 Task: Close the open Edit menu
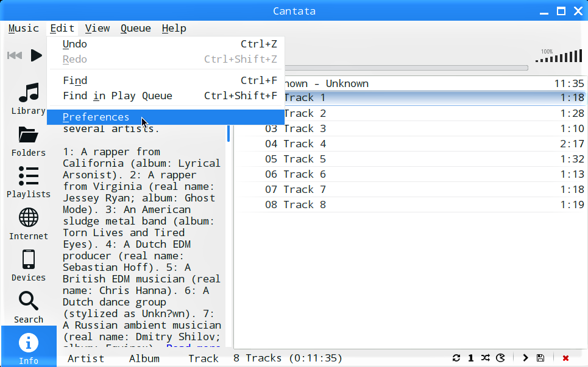click(62, 29)
